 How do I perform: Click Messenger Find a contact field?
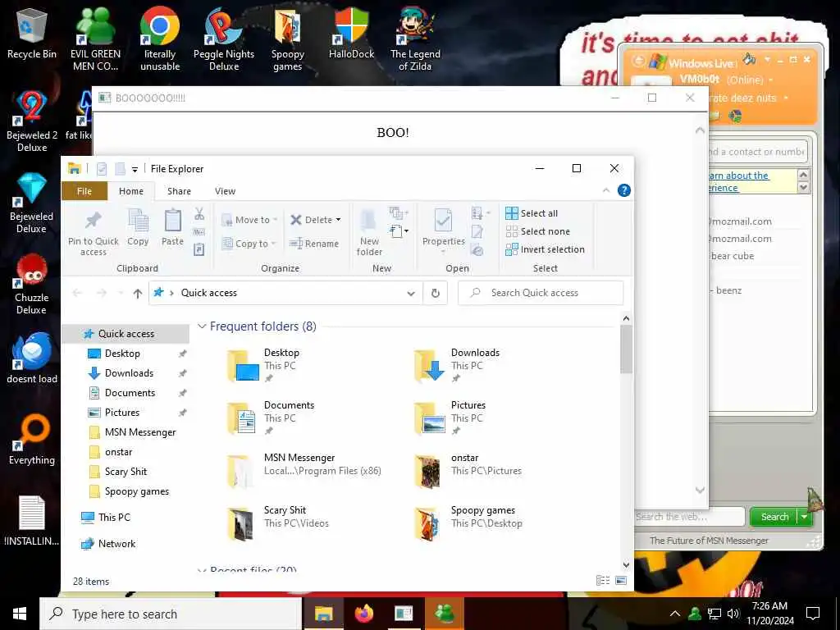[x=757, y=152]
